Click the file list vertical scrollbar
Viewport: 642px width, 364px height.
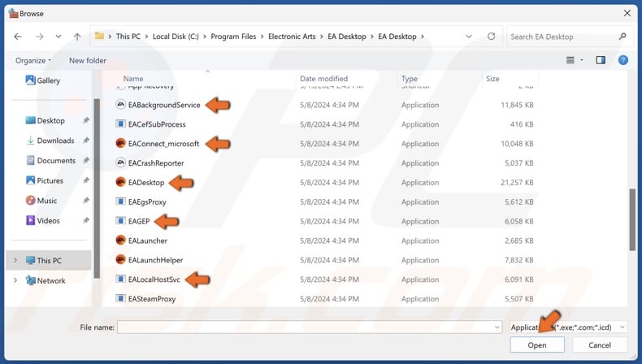point(632,219)
